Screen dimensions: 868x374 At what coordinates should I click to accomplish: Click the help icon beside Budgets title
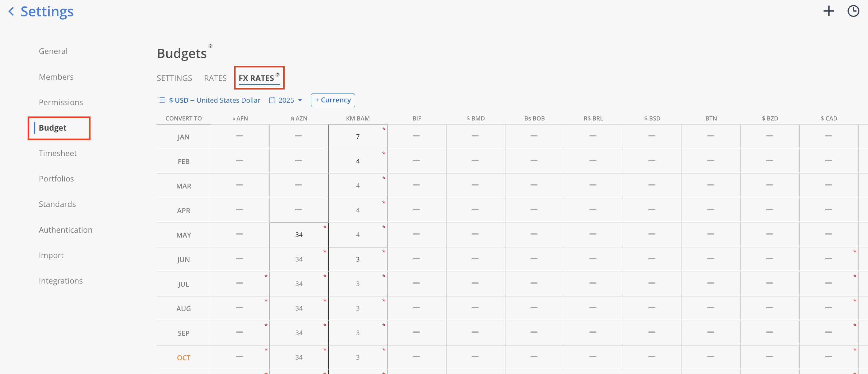(210, 46)
